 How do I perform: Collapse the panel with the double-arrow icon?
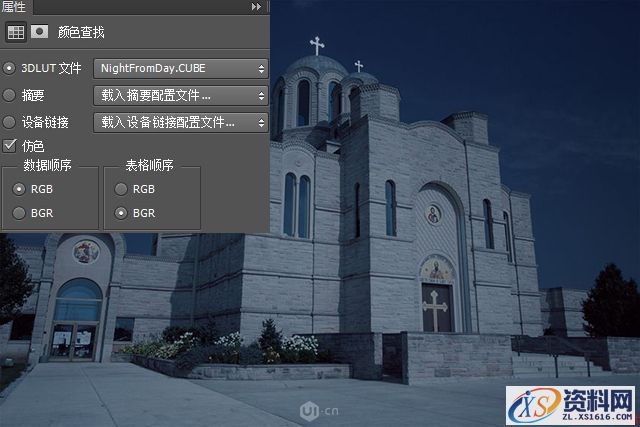coord(256,7)
